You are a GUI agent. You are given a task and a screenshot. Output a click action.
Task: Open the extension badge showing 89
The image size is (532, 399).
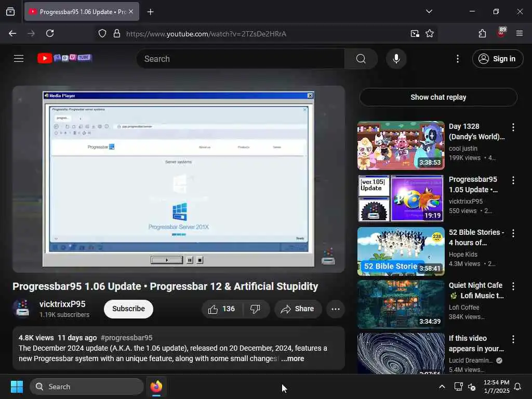pyautogui.click(x=501, y=33)
